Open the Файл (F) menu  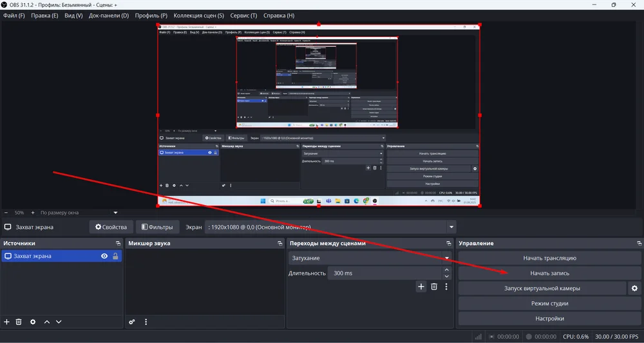tap(14, 15)
